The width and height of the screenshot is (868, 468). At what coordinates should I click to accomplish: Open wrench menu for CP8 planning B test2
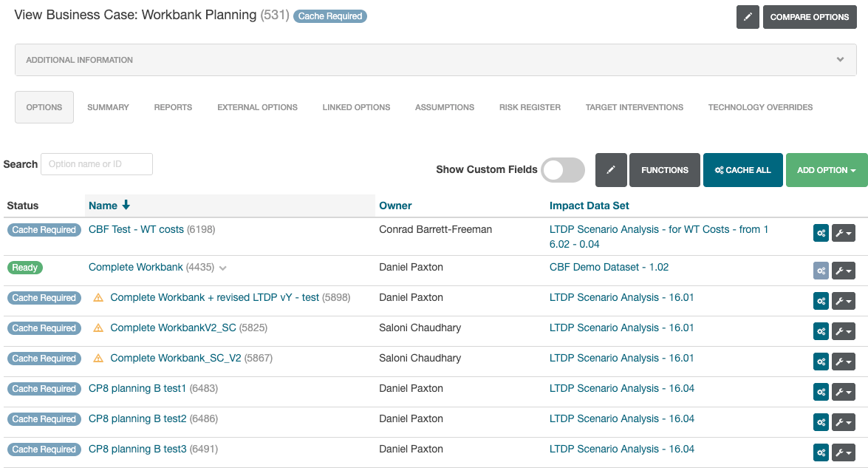point(843,422)
